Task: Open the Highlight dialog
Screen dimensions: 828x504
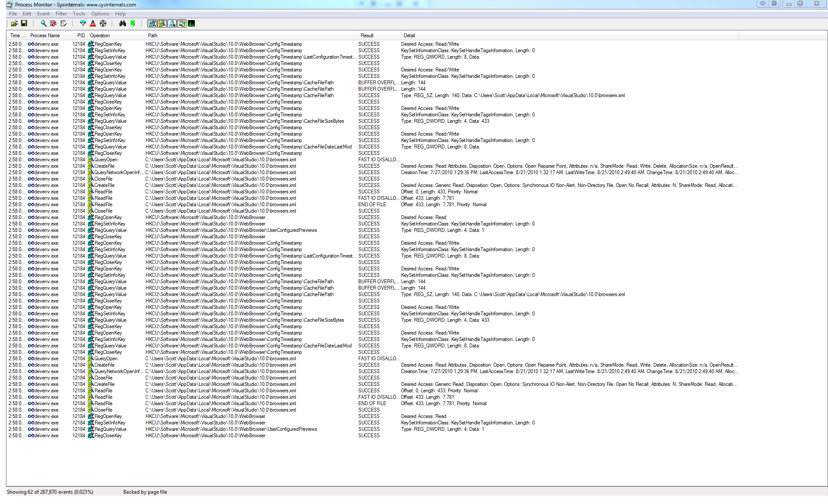Action: (x=93, y=24)
